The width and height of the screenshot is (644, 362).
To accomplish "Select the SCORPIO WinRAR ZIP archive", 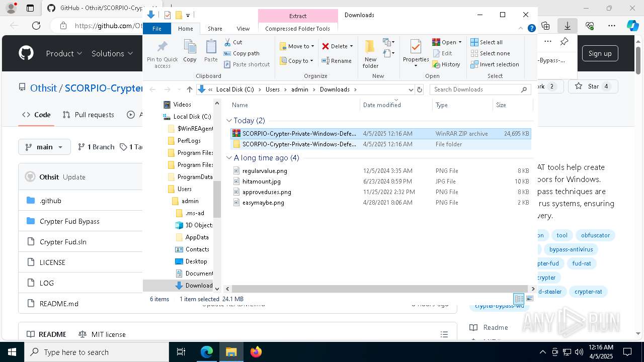I will coord(381,134).
